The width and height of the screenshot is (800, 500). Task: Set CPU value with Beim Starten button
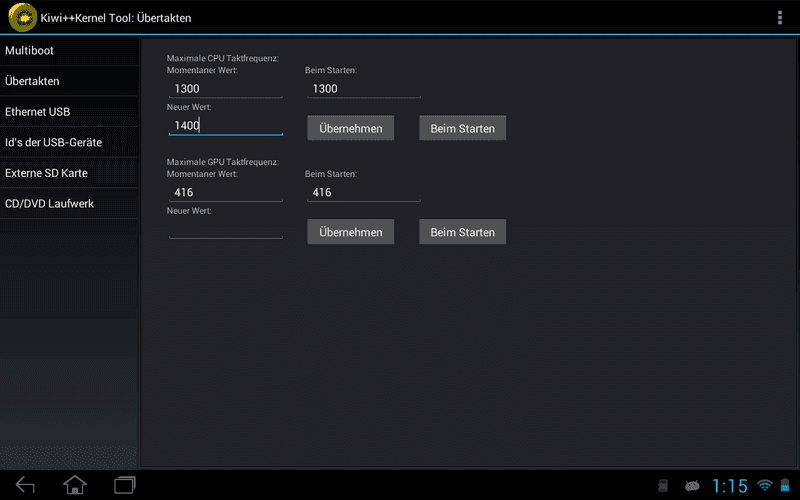[462, 128]
